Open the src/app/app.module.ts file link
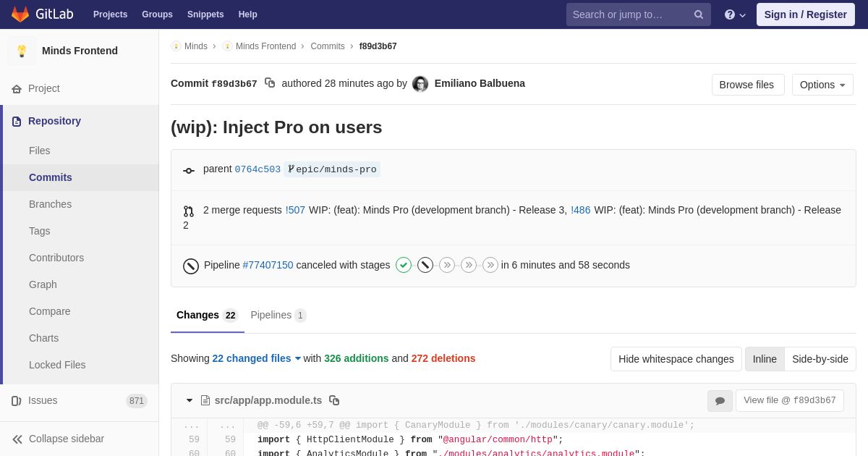Screen dimensions: 868x456 268,400
